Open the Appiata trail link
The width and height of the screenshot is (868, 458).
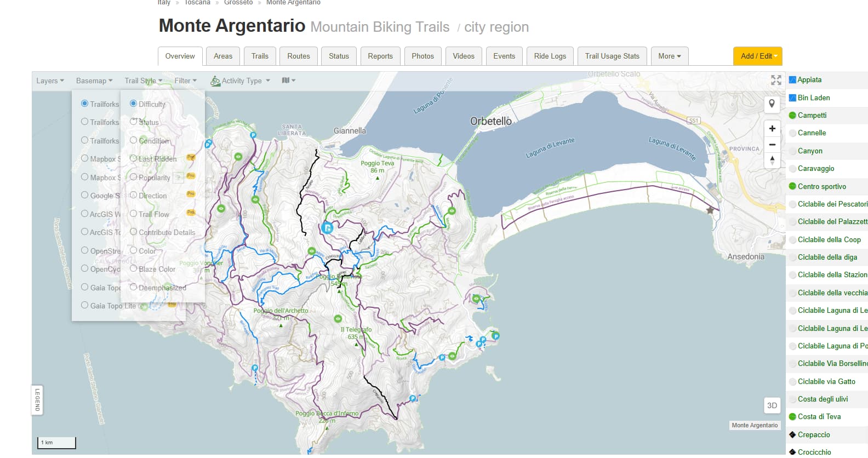tap(809, 80)
